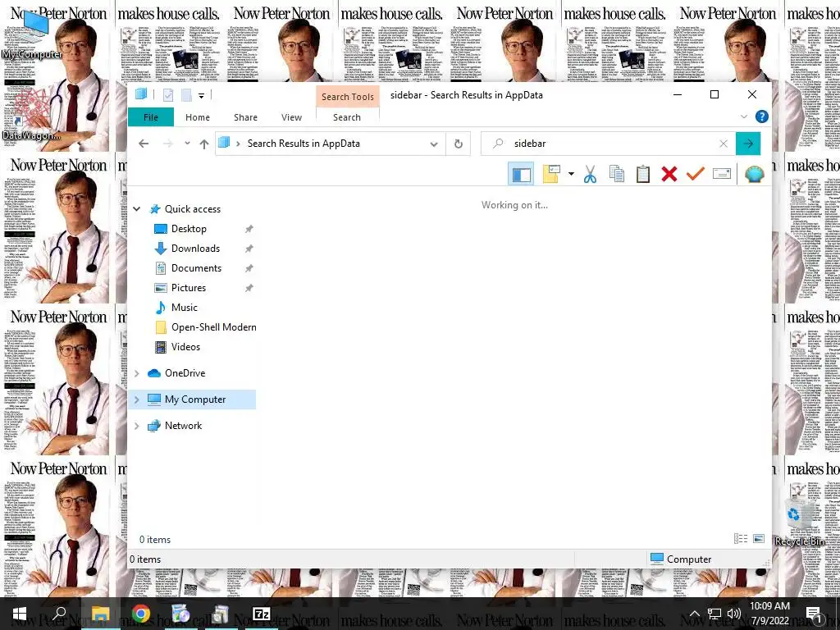
Task: Switch to the Home ribbon tab
Action: coord(198,117)
